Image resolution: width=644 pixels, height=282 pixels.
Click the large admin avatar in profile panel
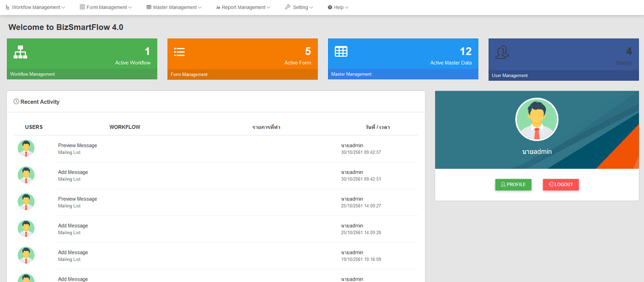click(537, 119)
